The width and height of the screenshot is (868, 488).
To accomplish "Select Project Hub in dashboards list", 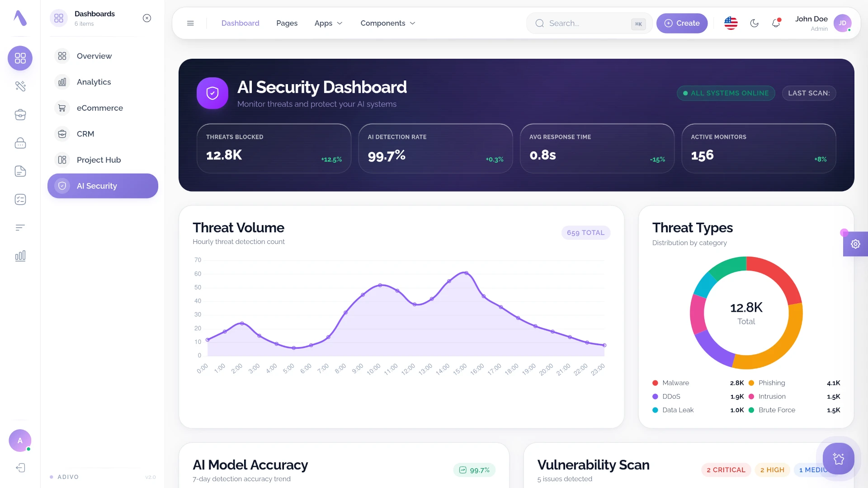I will tap(103, 160).
